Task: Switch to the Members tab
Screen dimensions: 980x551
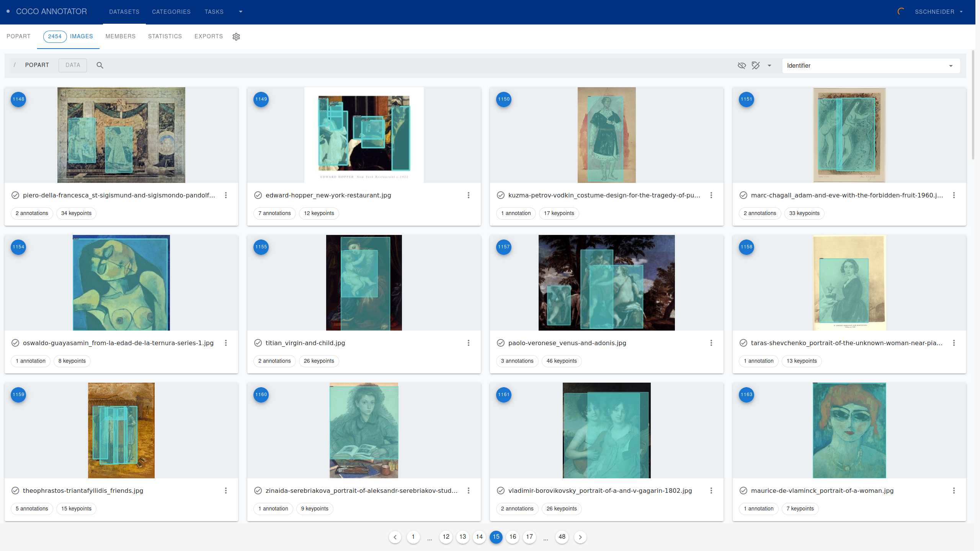Action: (x=121, y=36)
